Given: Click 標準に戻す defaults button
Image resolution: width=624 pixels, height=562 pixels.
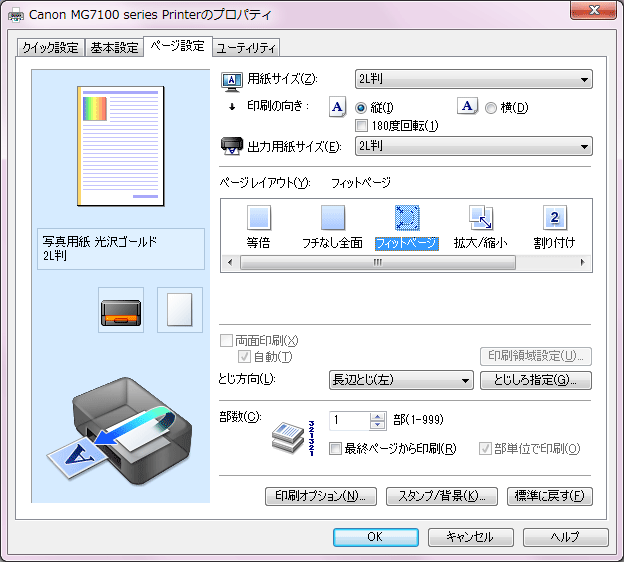Looking at the screenshot, I should 550,496.
